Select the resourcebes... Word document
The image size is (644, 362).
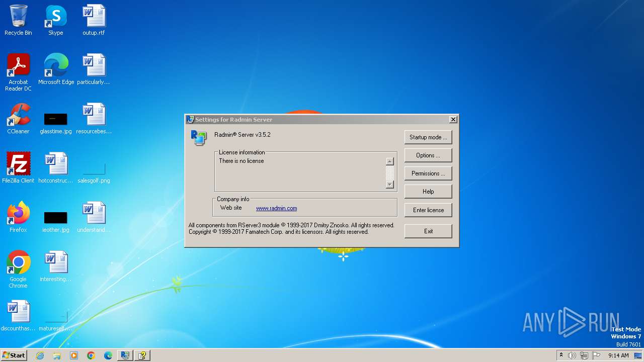point(94,119)
